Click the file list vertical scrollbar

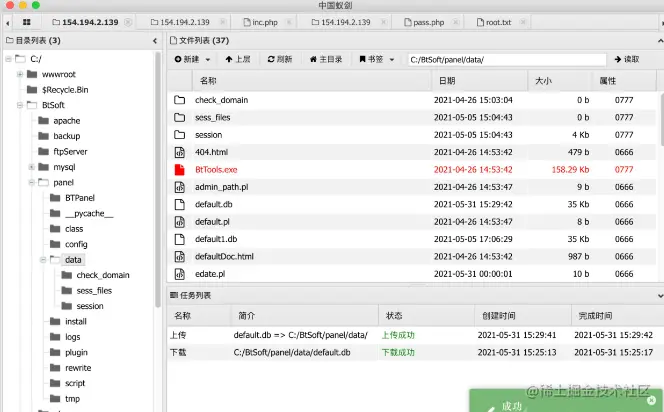(x=661, y=120)
